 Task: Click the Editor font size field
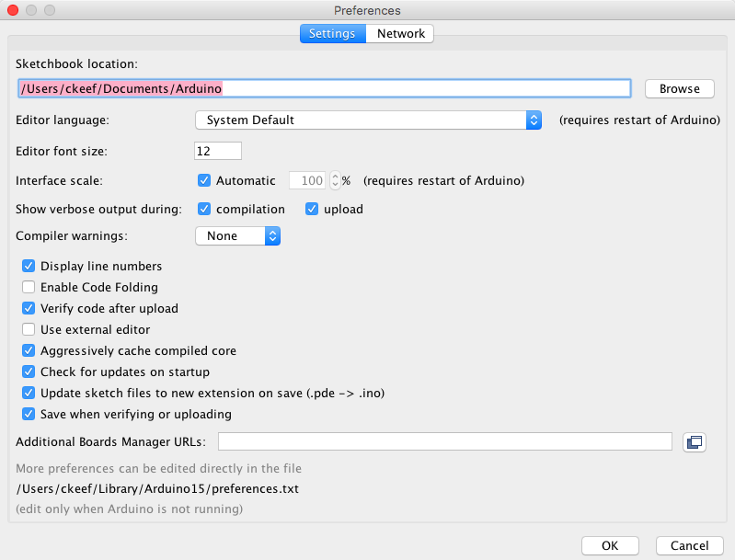218,151
